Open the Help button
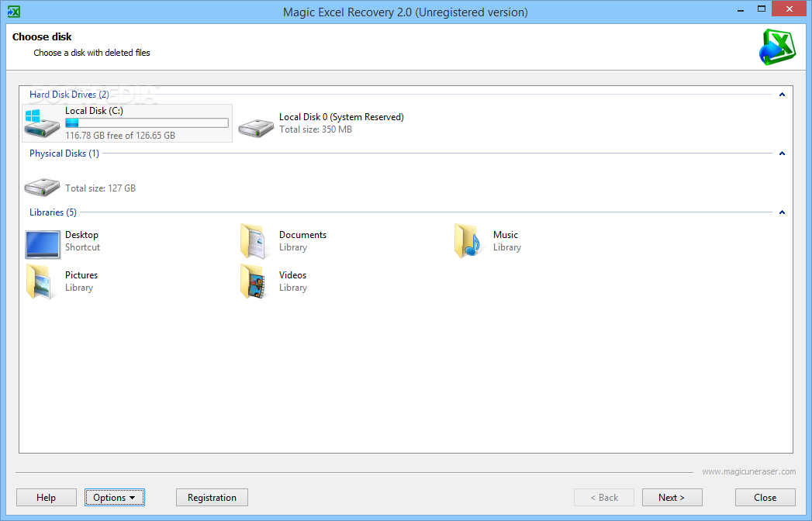The image size is (812, 521). tap(46, 497)
